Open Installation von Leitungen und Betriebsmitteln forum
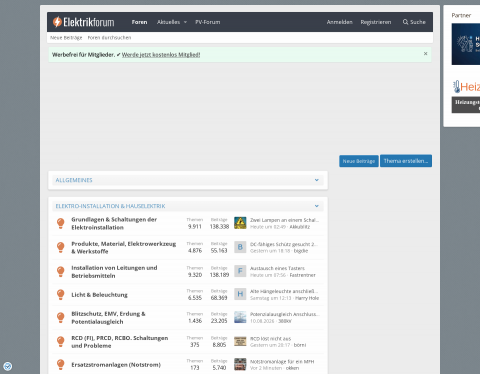 pyautogui.click(x=114, y=272)
